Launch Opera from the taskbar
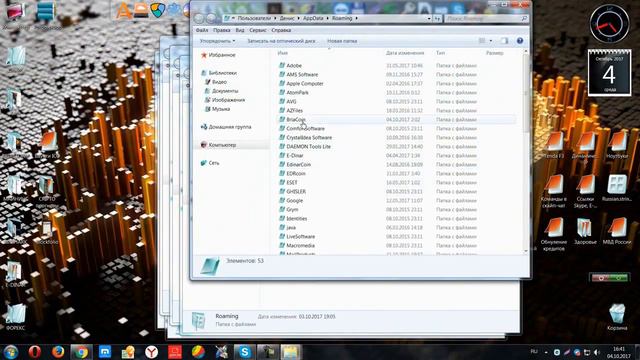 click(x=35, y=352)
